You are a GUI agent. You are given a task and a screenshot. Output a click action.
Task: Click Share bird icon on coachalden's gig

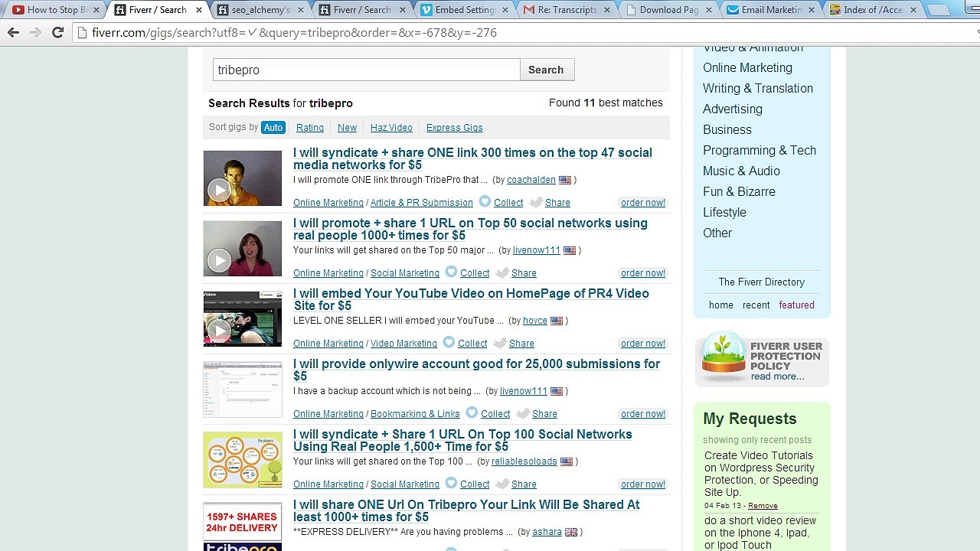click(536, 202)
